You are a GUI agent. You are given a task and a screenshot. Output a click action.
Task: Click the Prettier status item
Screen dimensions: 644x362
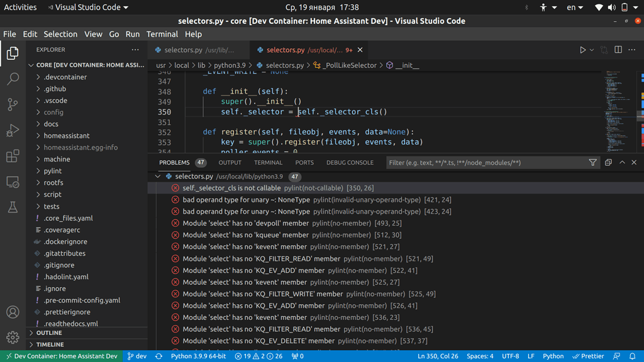(588, 356)
